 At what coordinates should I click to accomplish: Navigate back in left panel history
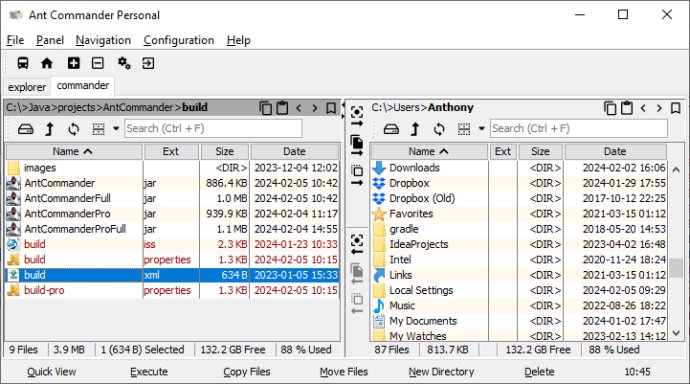coord(299,108)
